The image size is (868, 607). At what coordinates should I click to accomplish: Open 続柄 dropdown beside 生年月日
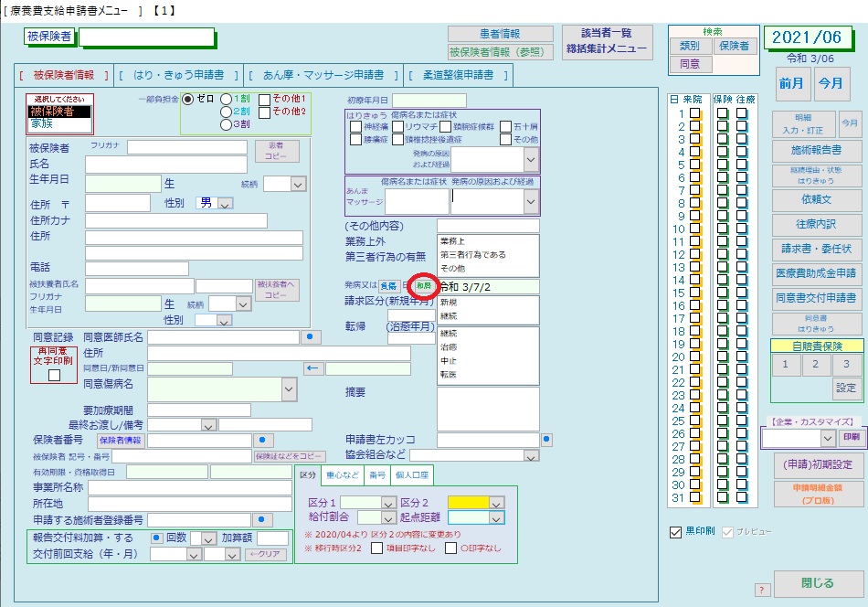coord(299,185)
